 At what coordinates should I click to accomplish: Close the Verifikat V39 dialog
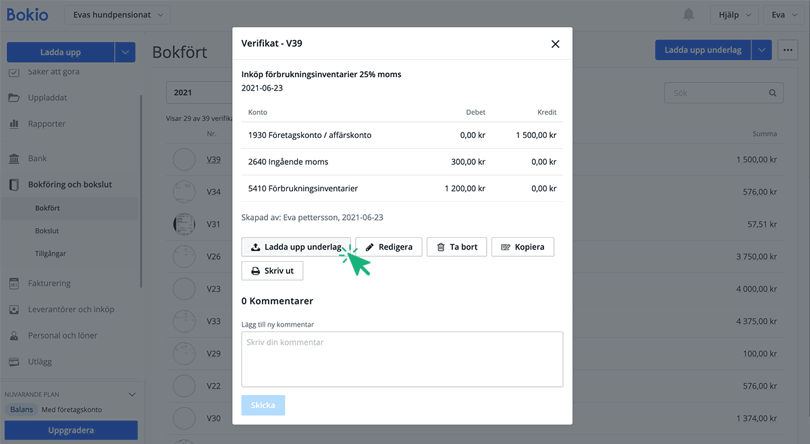pyautogui.click(x=555, y=44)
